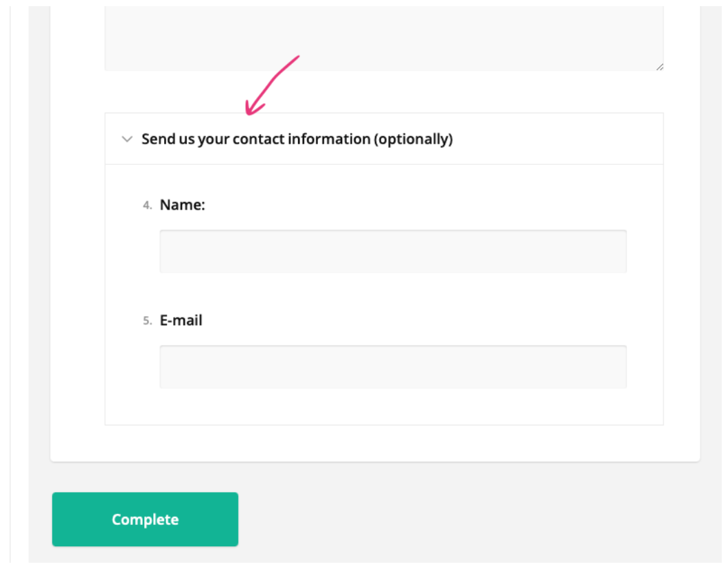The height and width of the screenshot is (571, 728).
Task: Click 'Send us your contact information (optionally)' heading
Action: tap(297, 139)
